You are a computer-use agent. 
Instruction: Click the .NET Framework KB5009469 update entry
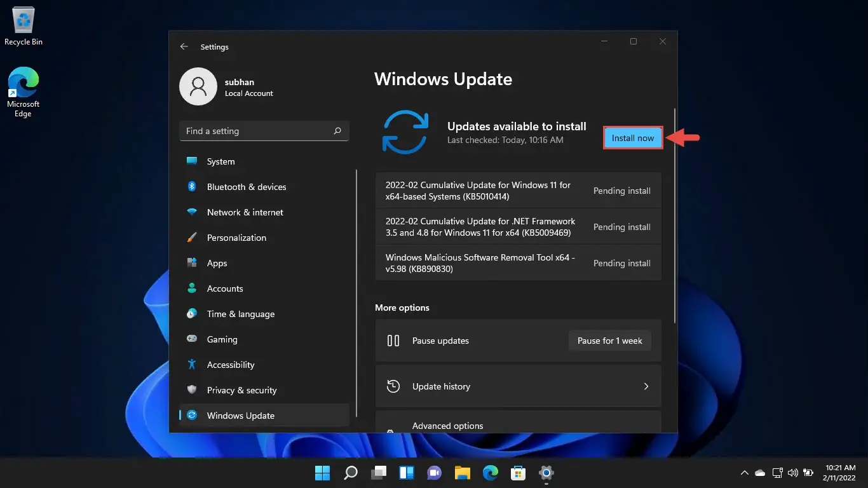[519, 227]
